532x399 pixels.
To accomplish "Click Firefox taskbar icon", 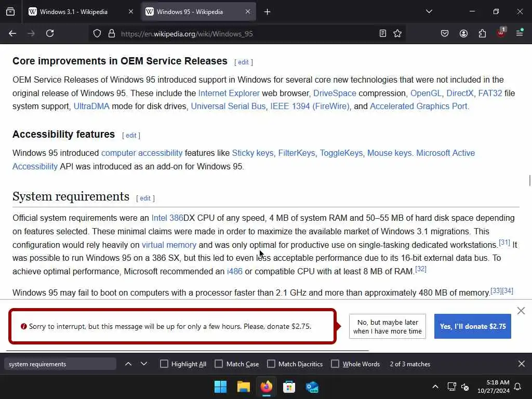I will click(x=267, y=387).
